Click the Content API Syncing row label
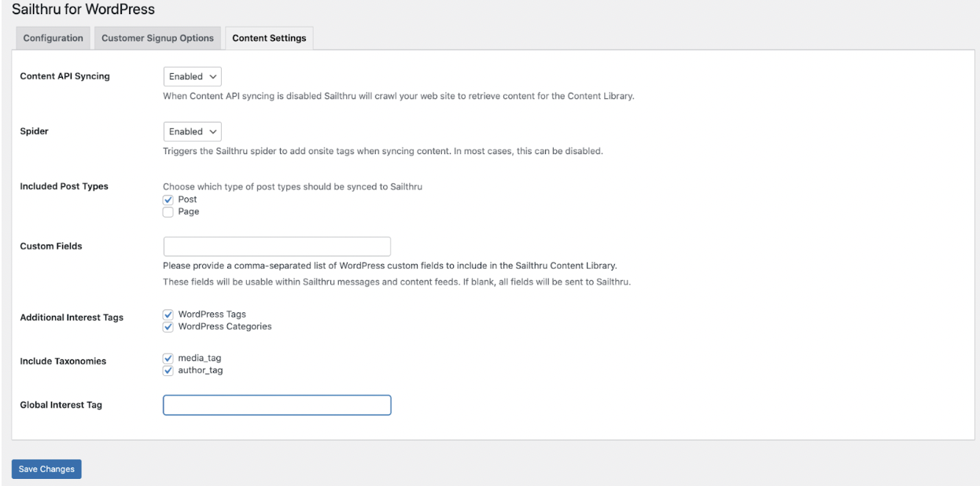Image resolution: width=980 pixels, height=486 pixels. click(64, 76)
